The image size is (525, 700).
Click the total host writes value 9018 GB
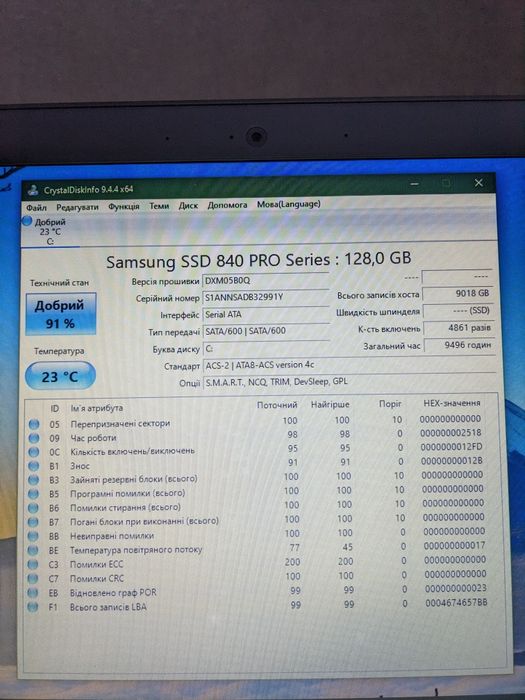pos(458,294)
